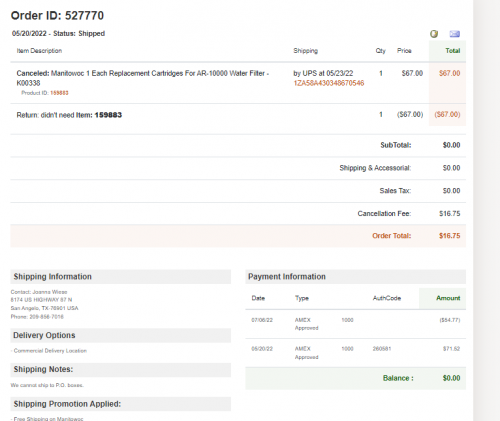Screen dimensions: 500x421
Task: Click the envelope email order icon
Action: (x=454, y=34)
